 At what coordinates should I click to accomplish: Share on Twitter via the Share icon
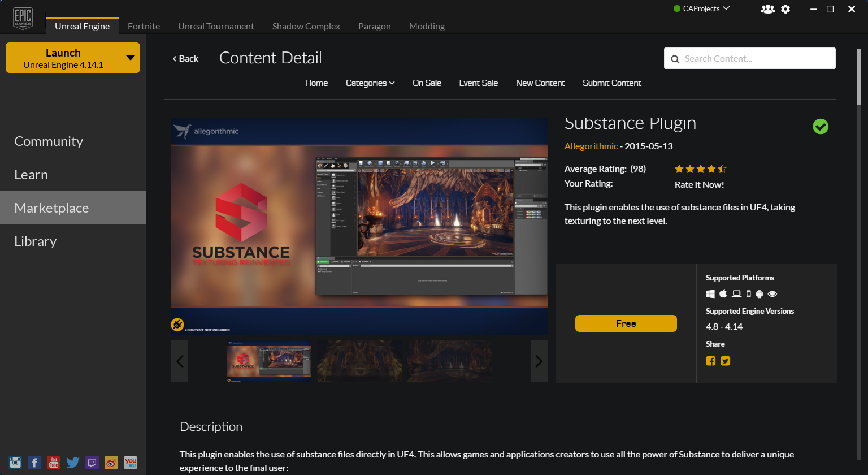click(x=726, y=361)
